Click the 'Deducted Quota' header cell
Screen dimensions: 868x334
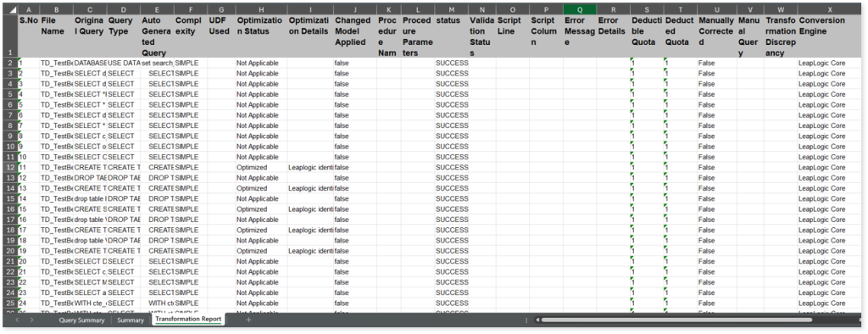click(x=681, y=36)
